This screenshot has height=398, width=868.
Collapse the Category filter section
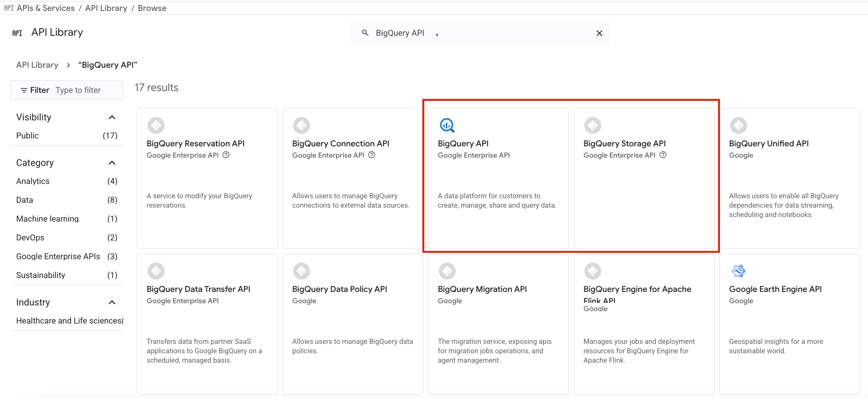coord(112,163)
